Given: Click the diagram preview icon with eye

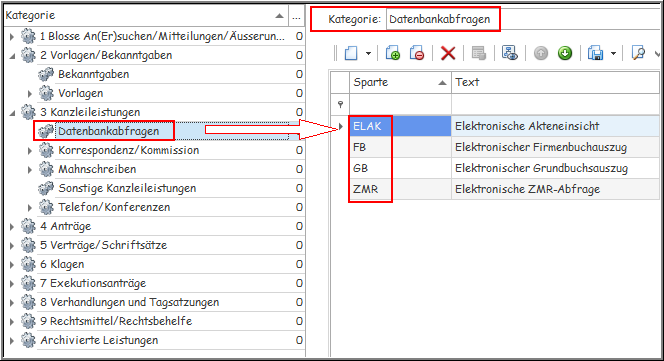Looking at the screenshot, I should (x=509, y=53).
